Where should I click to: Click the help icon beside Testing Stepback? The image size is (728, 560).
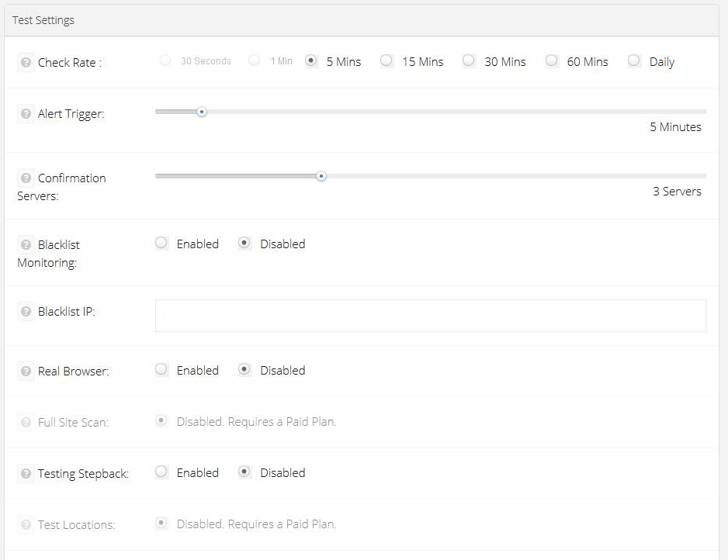click(26, 474)
